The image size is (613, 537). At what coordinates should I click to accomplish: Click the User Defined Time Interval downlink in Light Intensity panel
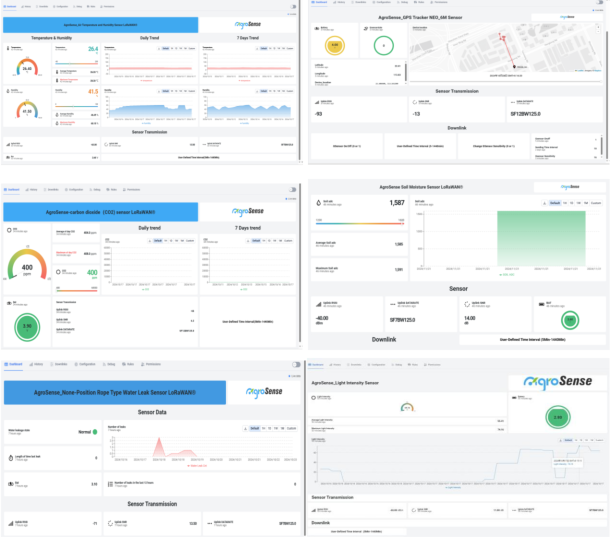tap(356, 532)
